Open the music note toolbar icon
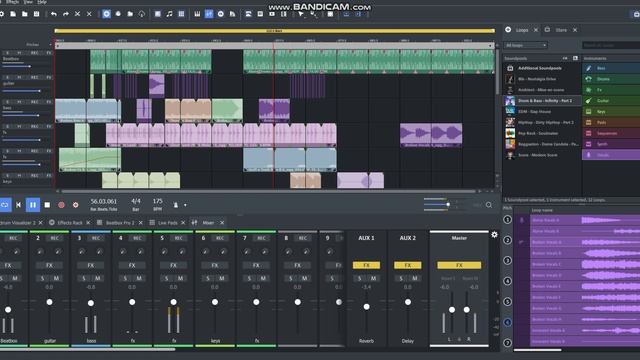 169,14
